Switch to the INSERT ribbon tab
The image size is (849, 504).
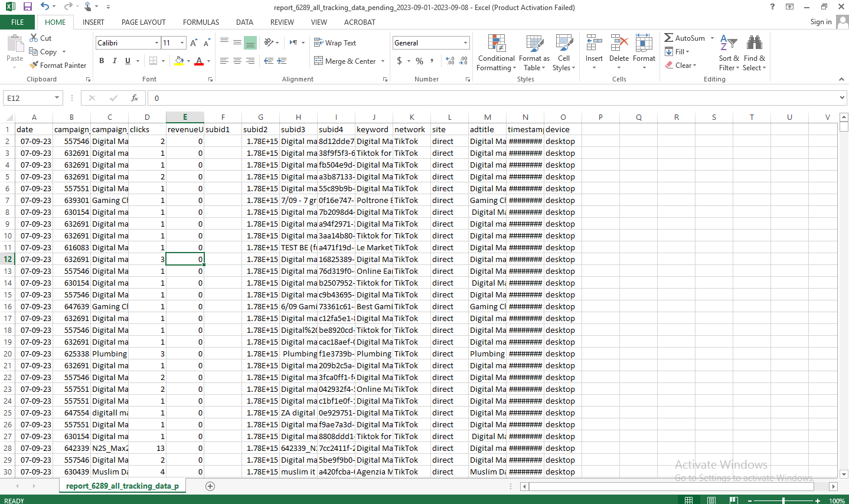pyautogui.click(x=93, y=22)
